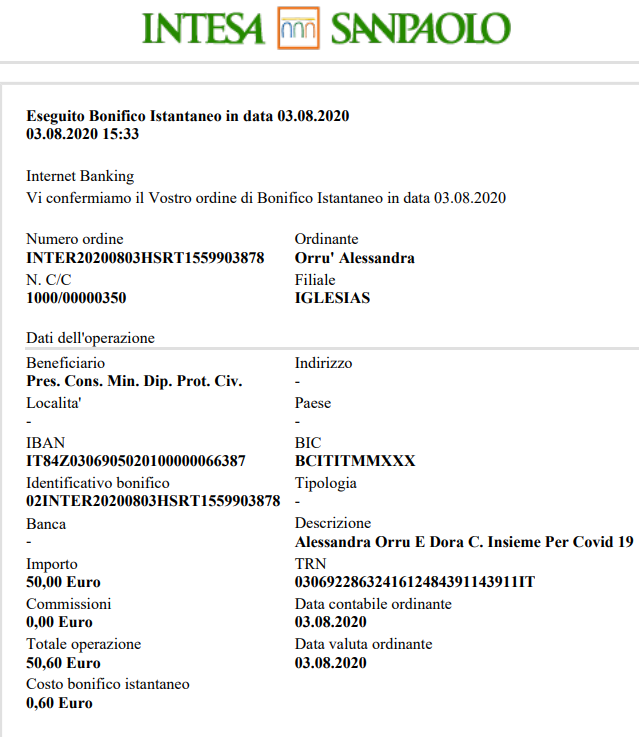Viewport: 639px width, 737px height.
Task: Click the Totale operazione 50,60 Euro
Action: pos(63,663)
